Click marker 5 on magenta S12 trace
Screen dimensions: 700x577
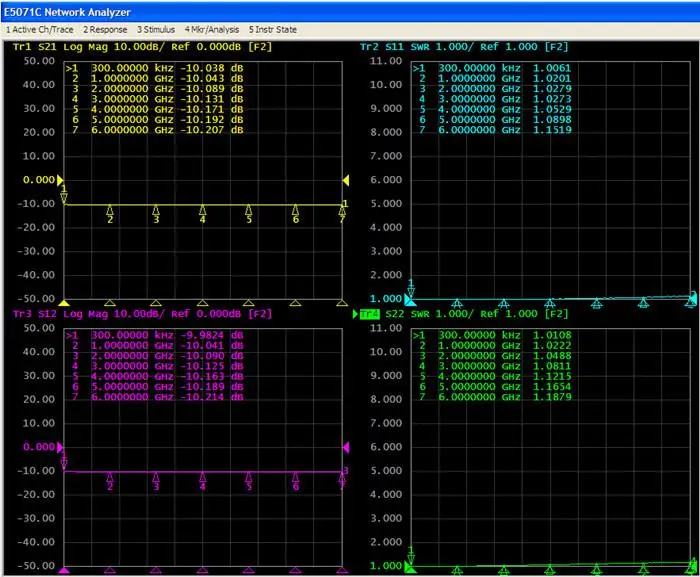pos(249,481)
